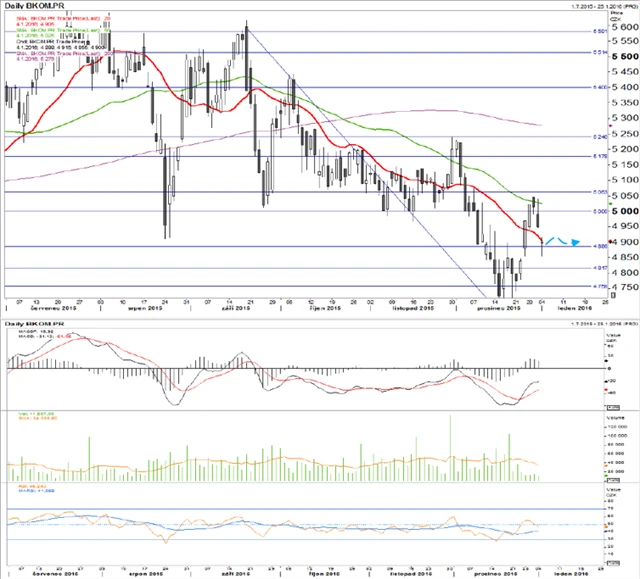Click 'říjen 2015' on price chart date axis
Screen dimensions: 640x579
325,308
